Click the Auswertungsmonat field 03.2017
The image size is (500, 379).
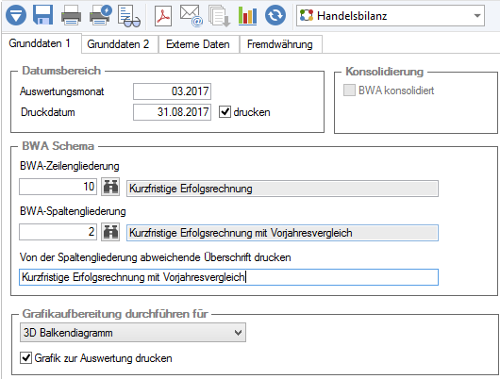pyautogui.click(x=172, y=91)
